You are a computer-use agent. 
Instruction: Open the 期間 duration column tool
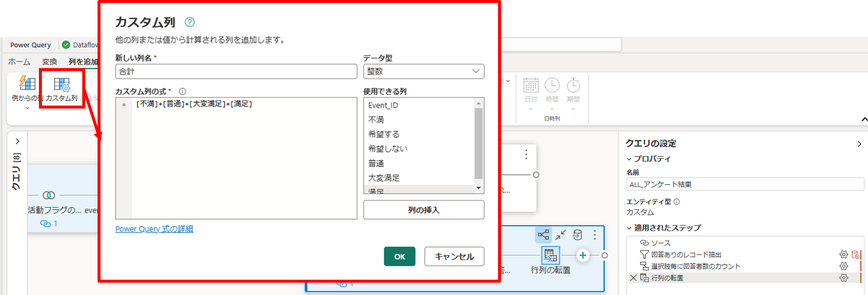[573, 90]
